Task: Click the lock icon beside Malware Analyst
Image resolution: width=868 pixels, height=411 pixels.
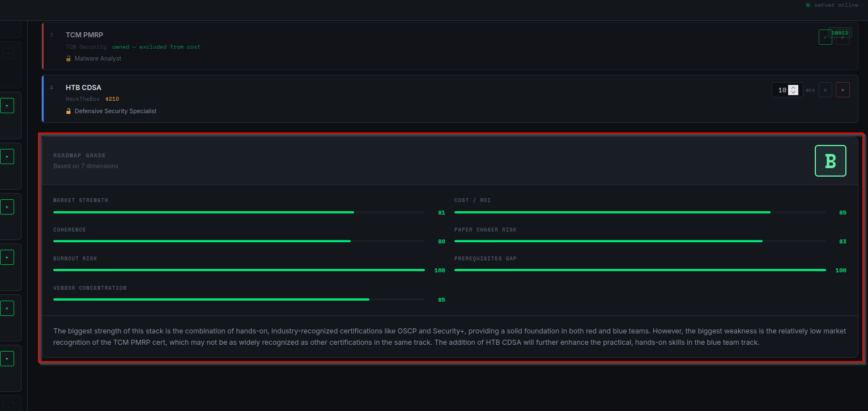Action: click(69, 58)
